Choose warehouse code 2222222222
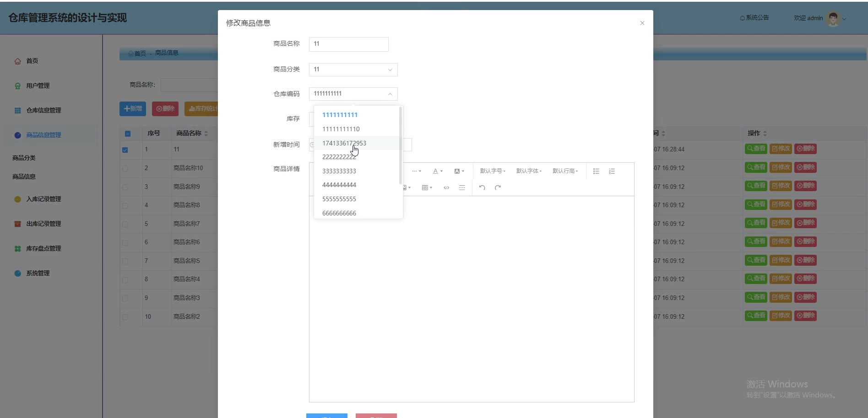868x418 pixels. coord(357,157)
